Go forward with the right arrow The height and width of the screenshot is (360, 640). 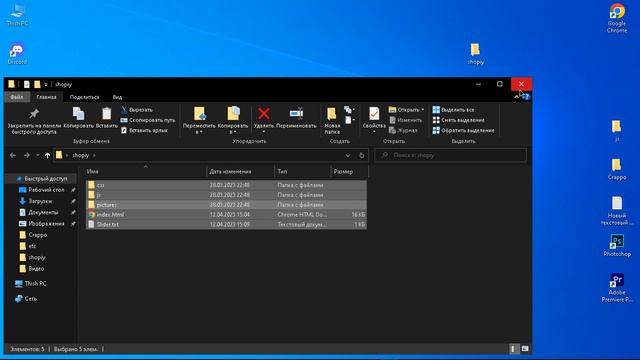point(27,156)
